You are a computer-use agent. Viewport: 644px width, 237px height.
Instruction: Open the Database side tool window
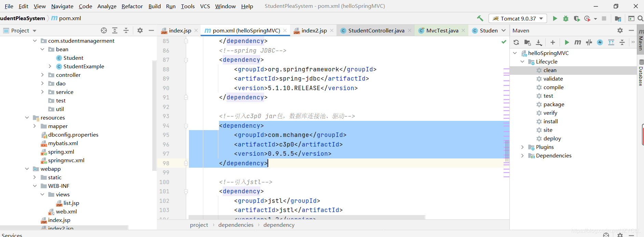tap(641, 73)
